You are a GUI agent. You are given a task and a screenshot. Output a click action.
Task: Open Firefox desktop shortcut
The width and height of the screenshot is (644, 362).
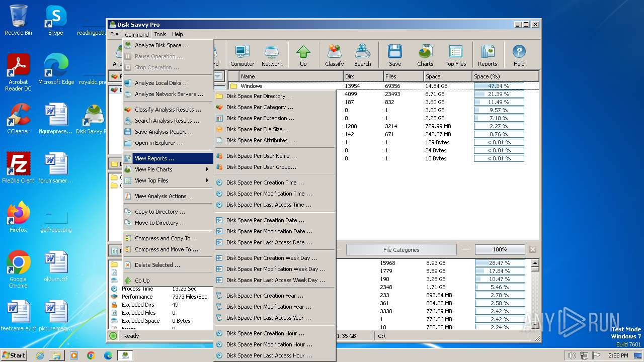pos(18,217)
